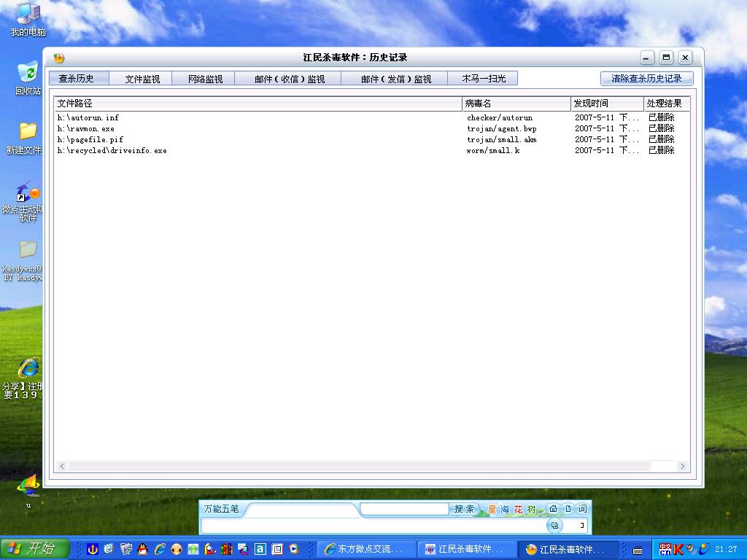Select the h:\recycled\driveinfo.exe entry
Screen dimensions: 747x560
[x=371, y=150]
